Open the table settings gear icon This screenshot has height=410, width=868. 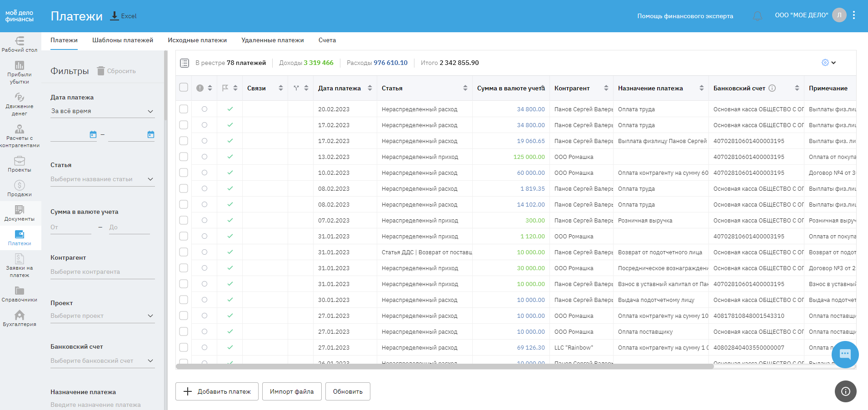pyautogui.click(x=825, y=63)
